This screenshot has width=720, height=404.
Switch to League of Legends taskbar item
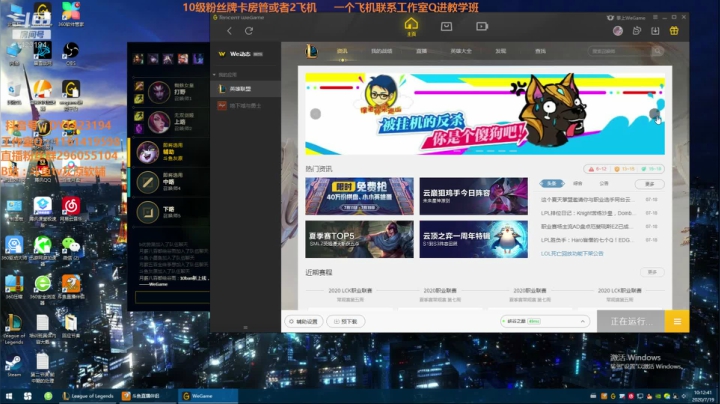pyautogui.click(x=88, y=396)
